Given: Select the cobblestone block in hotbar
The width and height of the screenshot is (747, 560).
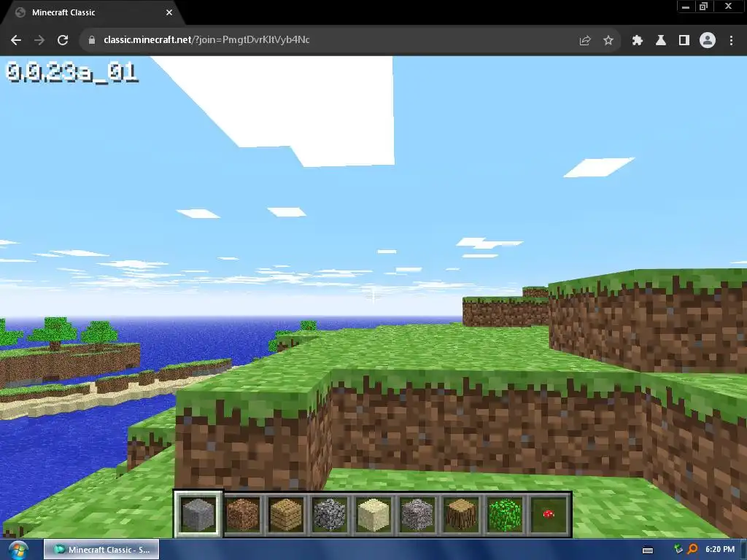Looking at the screenshot, I should click(x=330, y=514).
